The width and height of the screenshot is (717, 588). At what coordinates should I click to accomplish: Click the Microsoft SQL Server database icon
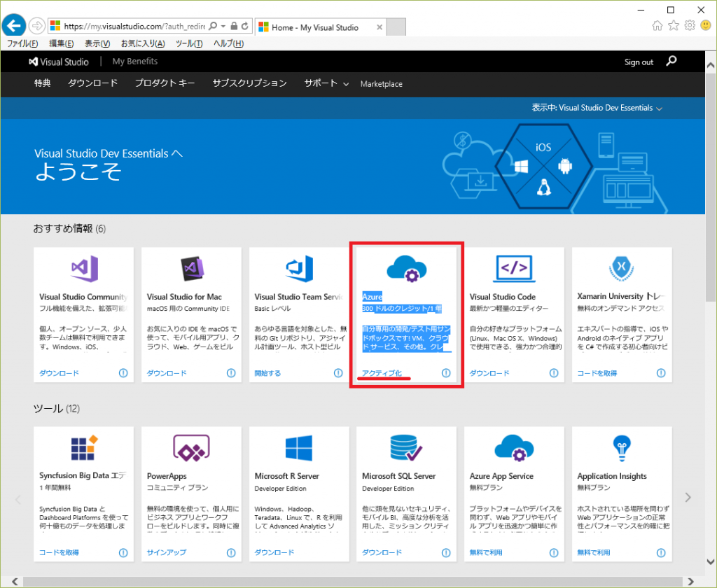(x=407, y=447)
